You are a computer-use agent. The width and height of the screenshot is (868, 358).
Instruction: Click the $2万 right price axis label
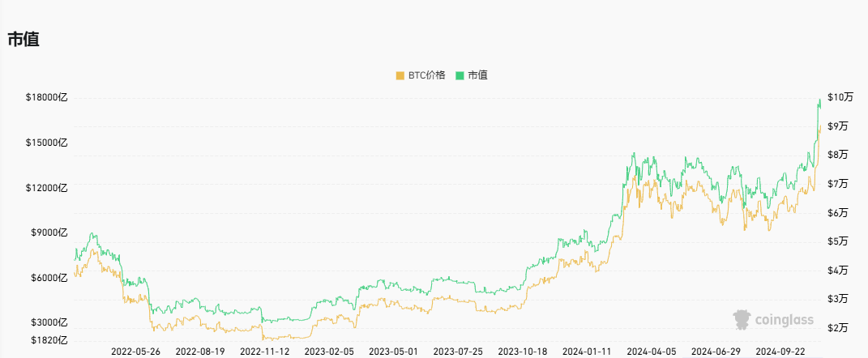[x=838, y=328]
